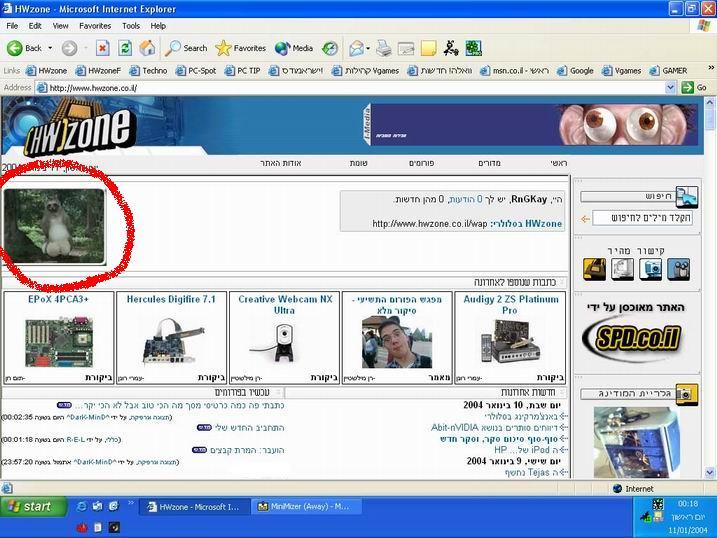Click the HWzone site logo
Image resolution: width=717 pixels, height=538 pixels.
pyautogui.click(x=81, y=128)
